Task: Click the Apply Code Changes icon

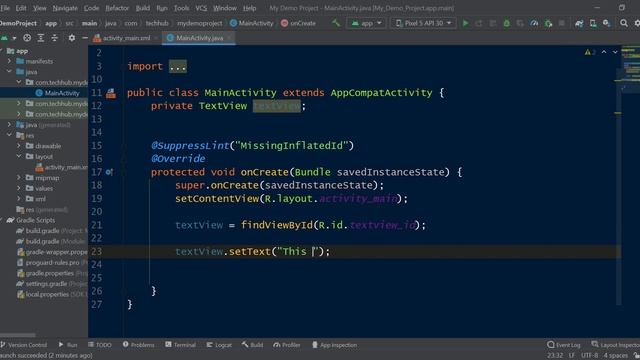Action: click(x=493, y=23)
